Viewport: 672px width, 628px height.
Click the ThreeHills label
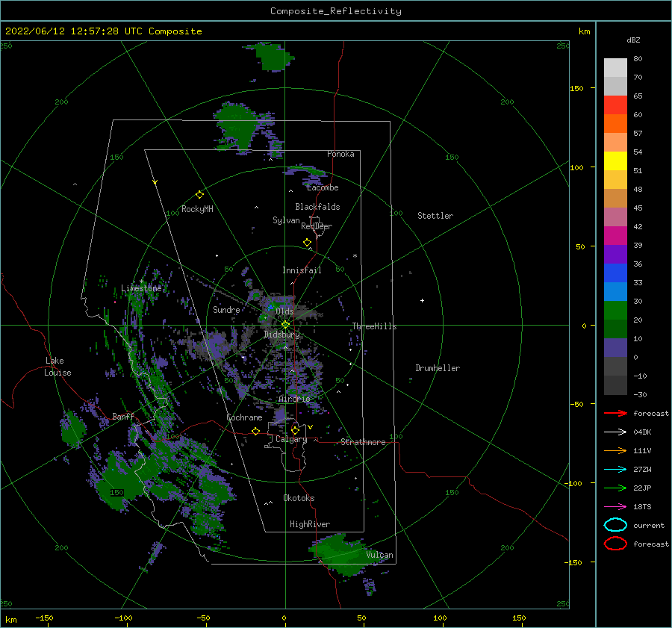(374, 326)
